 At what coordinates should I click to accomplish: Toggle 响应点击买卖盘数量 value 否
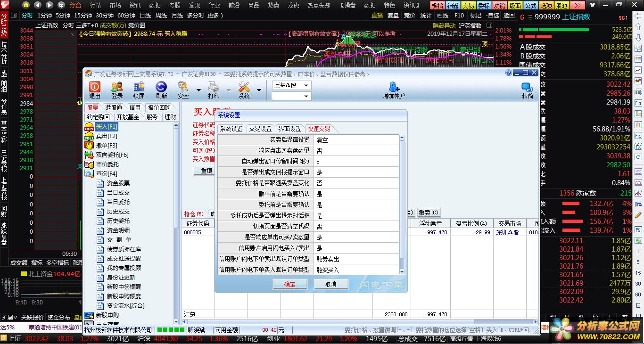[x=356, y=151]
